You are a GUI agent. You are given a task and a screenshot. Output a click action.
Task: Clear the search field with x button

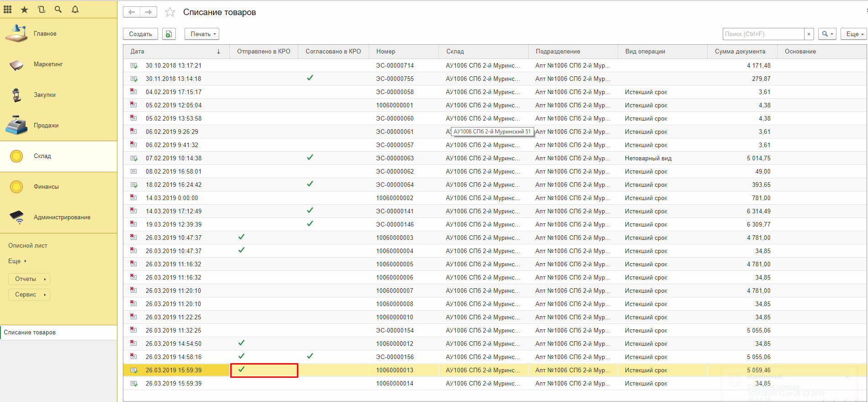point(809,34)
